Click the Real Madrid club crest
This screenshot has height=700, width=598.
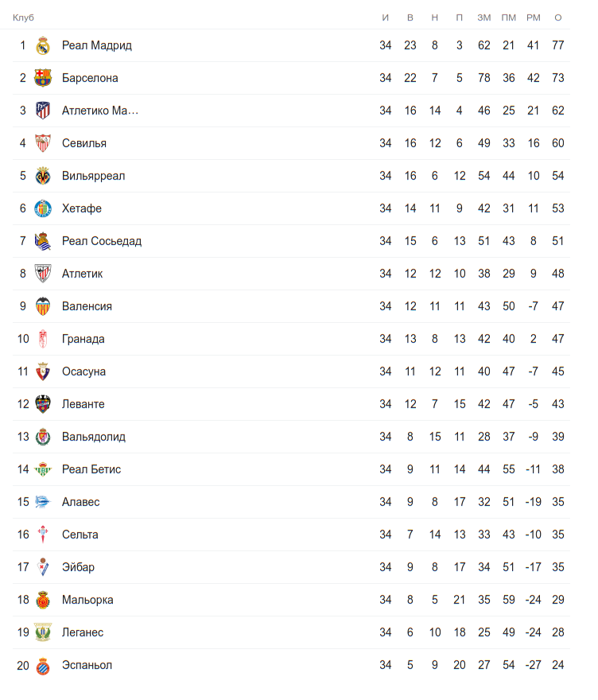pyautogui.click(x=43, y=45)
